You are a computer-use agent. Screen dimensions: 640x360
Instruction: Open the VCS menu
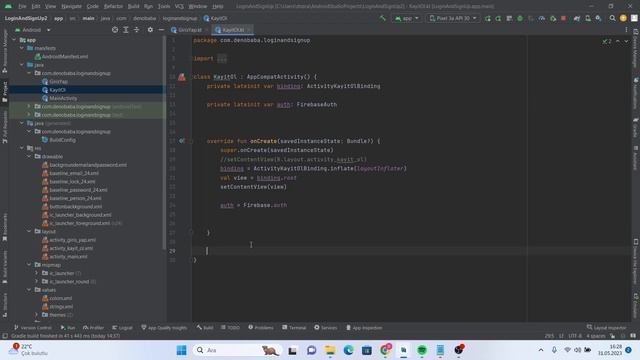[x=179, y=7]
